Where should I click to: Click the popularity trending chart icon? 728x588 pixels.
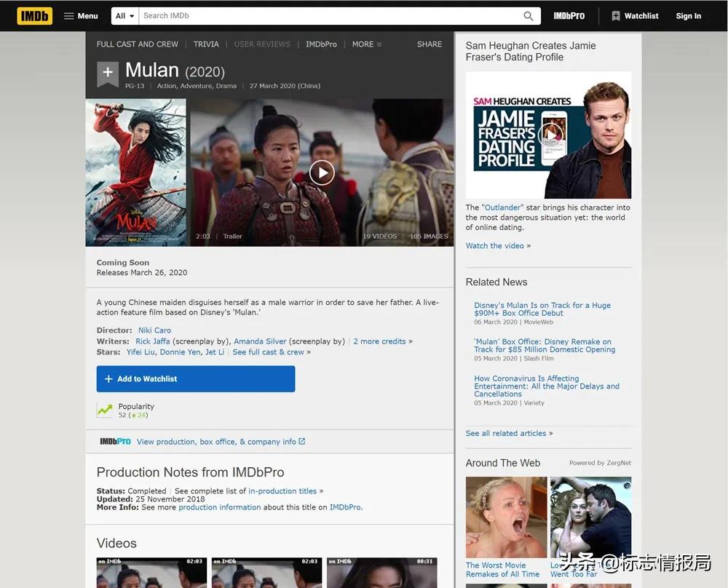(x=105, y=410)
